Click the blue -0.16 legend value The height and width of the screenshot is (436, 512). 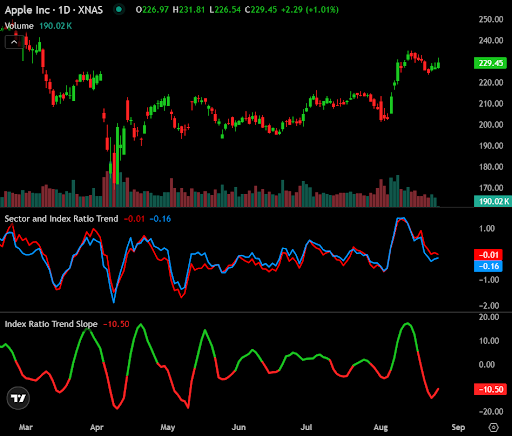pyautogui.click(x=160, y=219)
